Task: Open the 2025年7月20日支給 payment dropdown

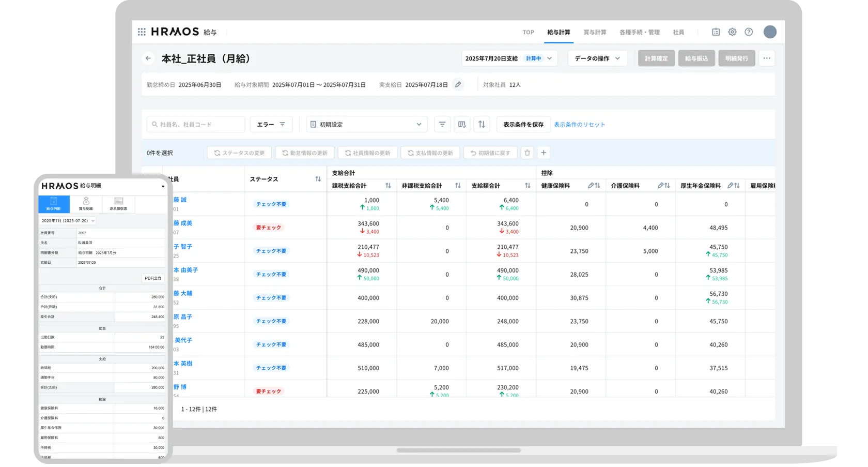Action: (x=509, y=58)
